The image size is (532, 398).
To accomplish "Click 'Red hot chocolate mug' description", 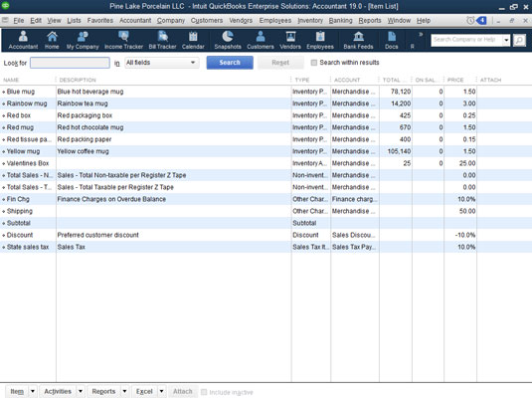I will tap(90, 127).
